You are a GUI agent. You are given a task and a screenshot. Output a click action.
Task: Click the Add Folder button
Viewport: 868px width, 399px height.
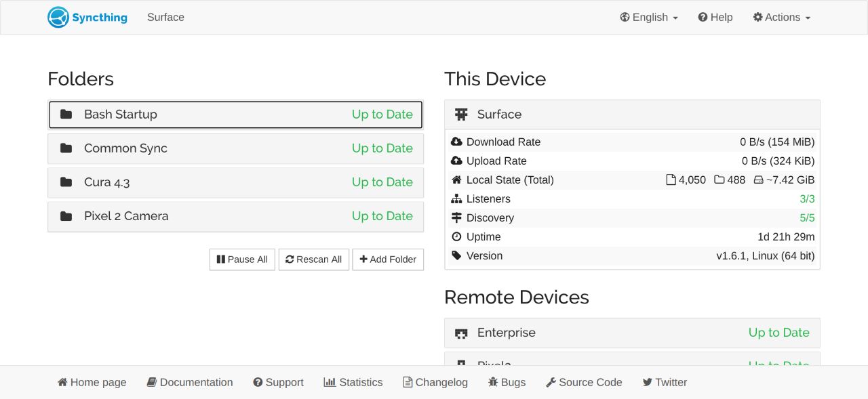[388, 259]
